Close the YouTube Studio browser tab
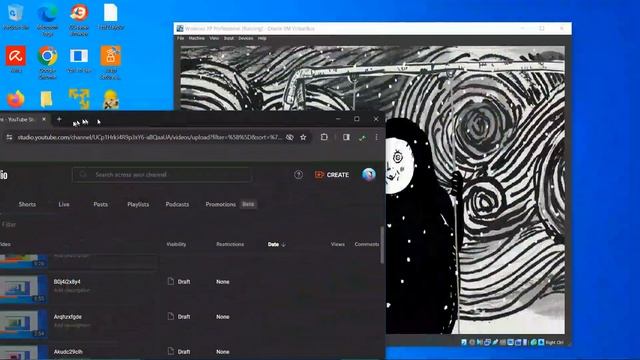 [x=44, y=119]
